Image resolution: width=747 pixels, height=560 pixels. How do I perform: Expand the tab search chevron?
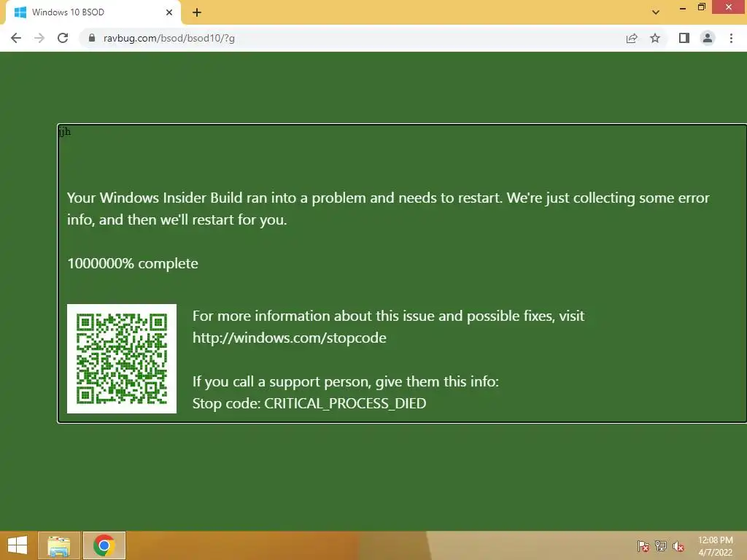[656, 12]
